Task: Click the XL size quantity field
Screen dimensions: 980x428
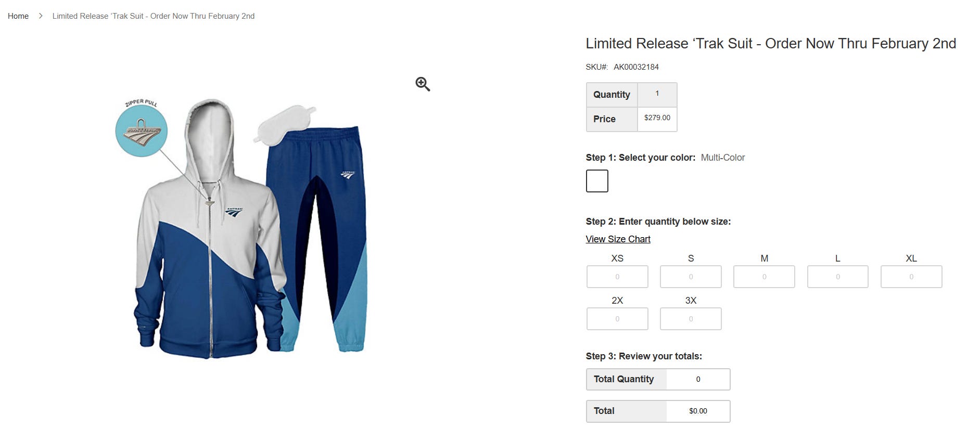Action: [x=911, y=277]
